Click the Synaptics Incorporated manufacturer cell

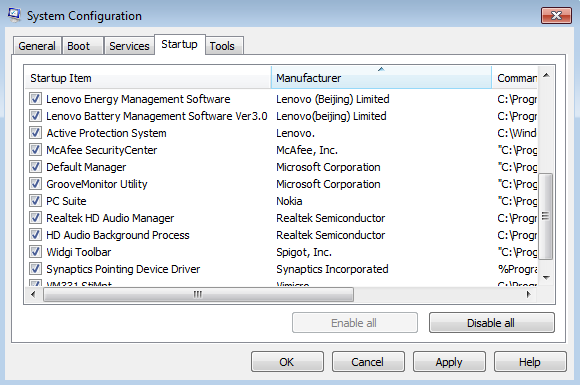332,269
